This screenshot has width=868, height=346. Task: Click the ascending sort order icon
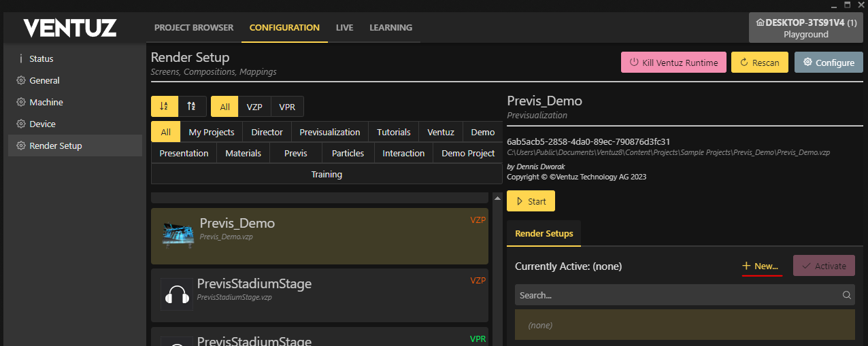164,107
